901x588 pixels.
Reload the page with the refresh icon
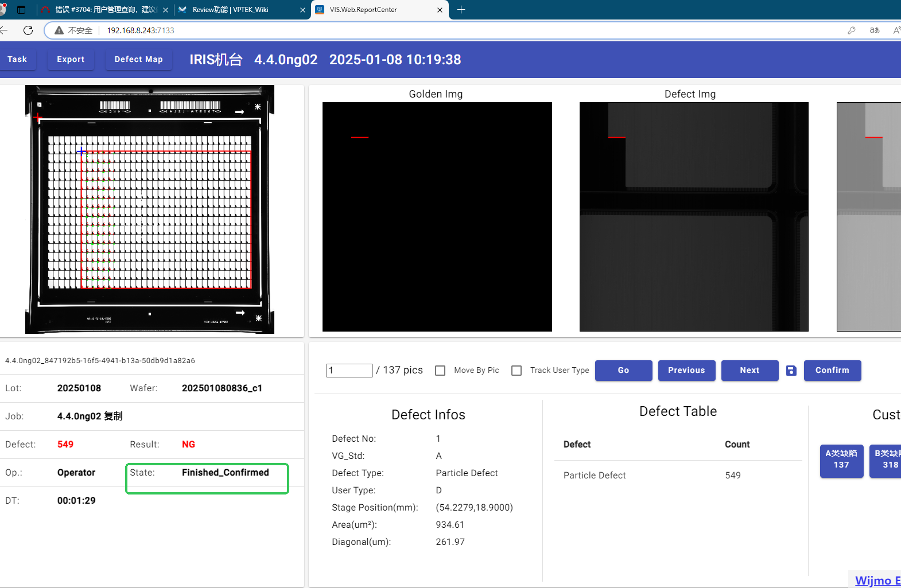click(28, 30)
